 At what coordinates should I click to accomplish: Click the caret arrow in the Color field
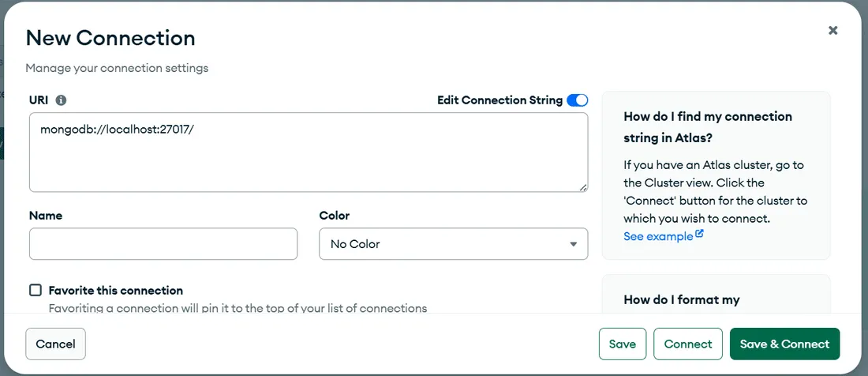(x=574, y=244)
